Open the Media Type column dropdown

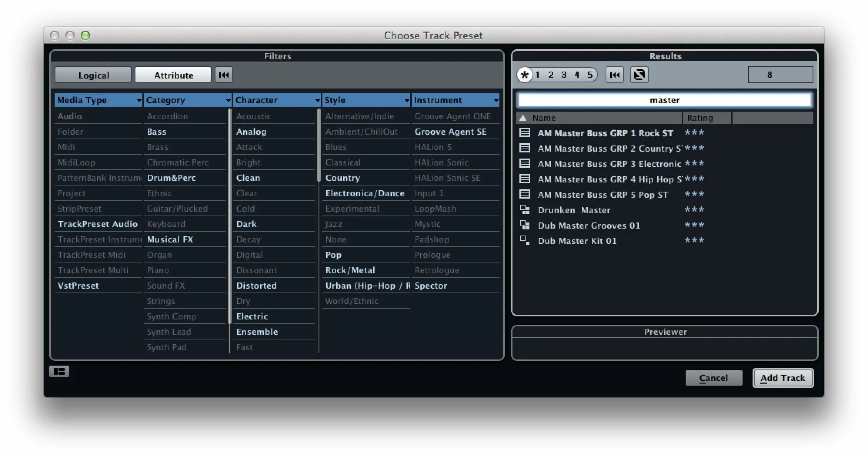[139, 100]
